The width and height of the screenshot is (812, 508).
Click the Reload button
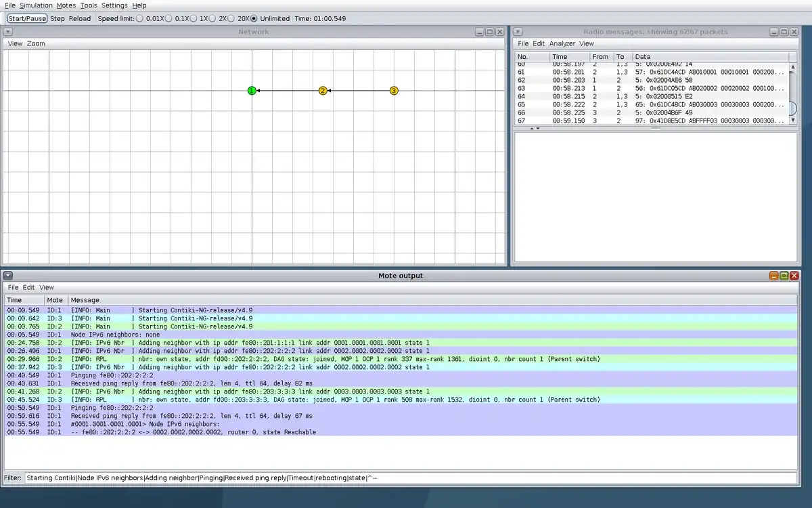click(80, 18)
